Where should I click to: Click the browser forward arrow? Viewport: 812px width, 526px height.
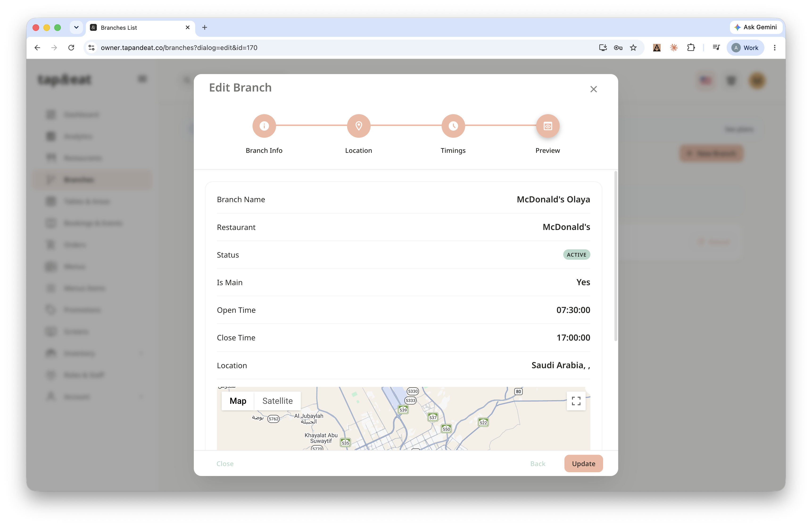tap(54, 48)
